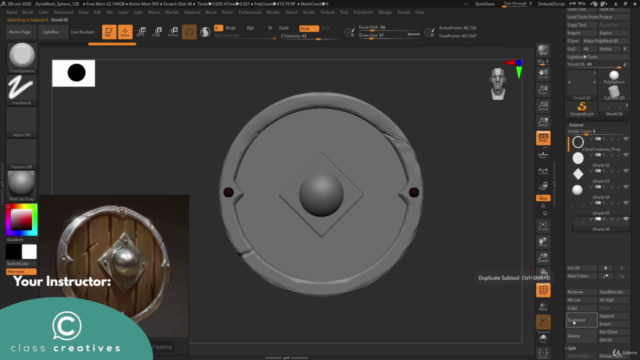Select the Draw mode button
Screen dimensions: 640x360
click(125, 32)
